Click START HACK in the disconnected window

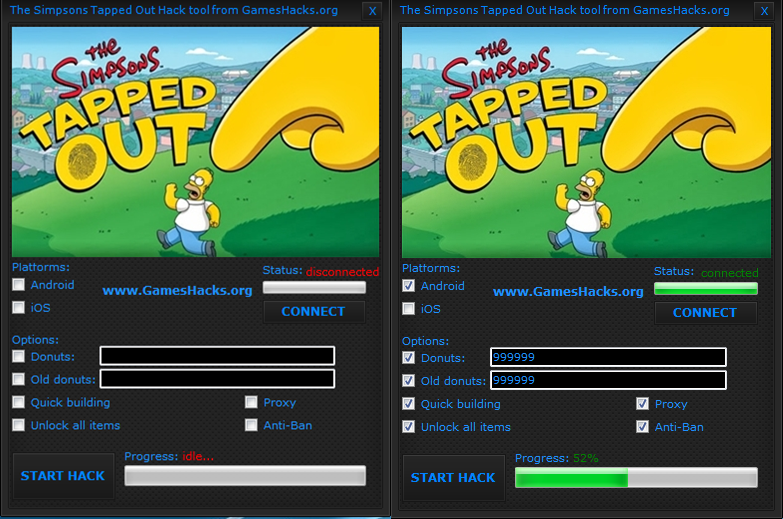pyautogui.click(x=63, y=476)
